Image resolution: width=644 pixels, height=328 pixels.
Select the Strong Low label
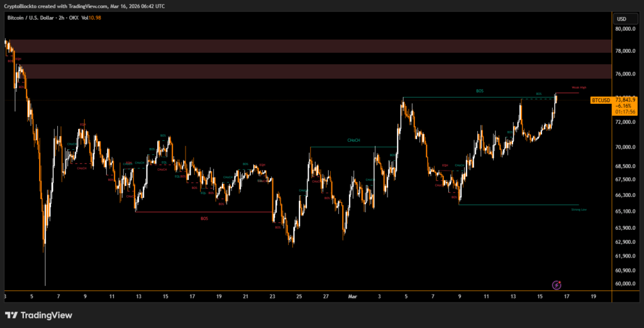579,210
